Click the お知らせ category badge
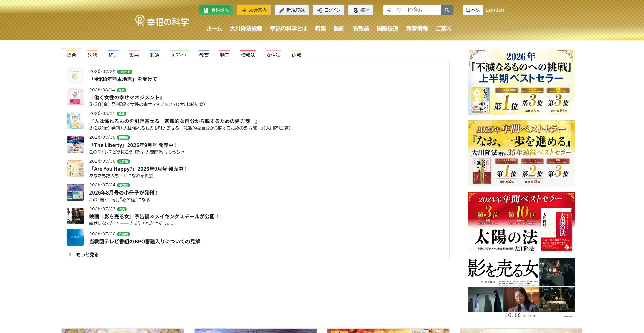This screenshot has height=333, width=644. [x=125, y=72]
